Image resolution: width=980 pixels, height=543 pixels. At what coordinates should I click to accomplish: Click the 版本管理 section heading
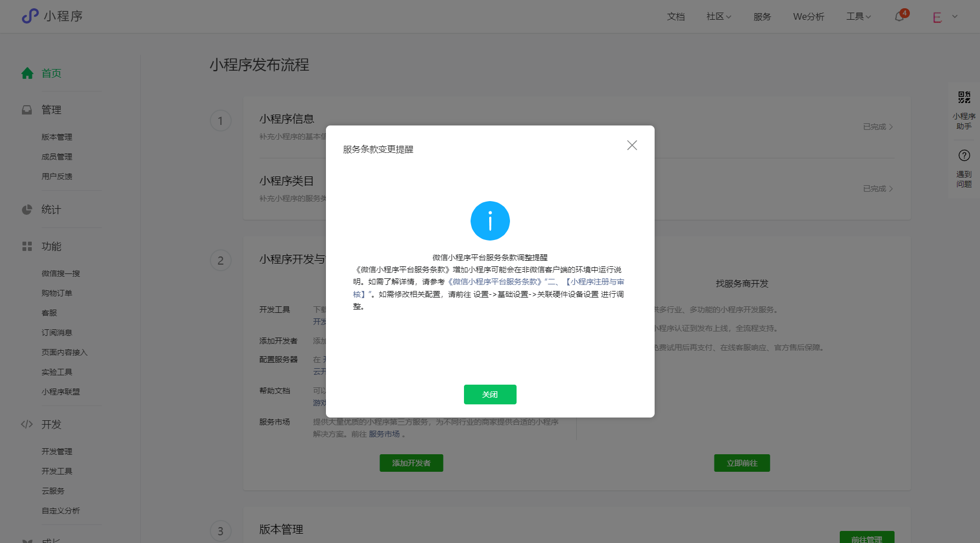(281, 529)
